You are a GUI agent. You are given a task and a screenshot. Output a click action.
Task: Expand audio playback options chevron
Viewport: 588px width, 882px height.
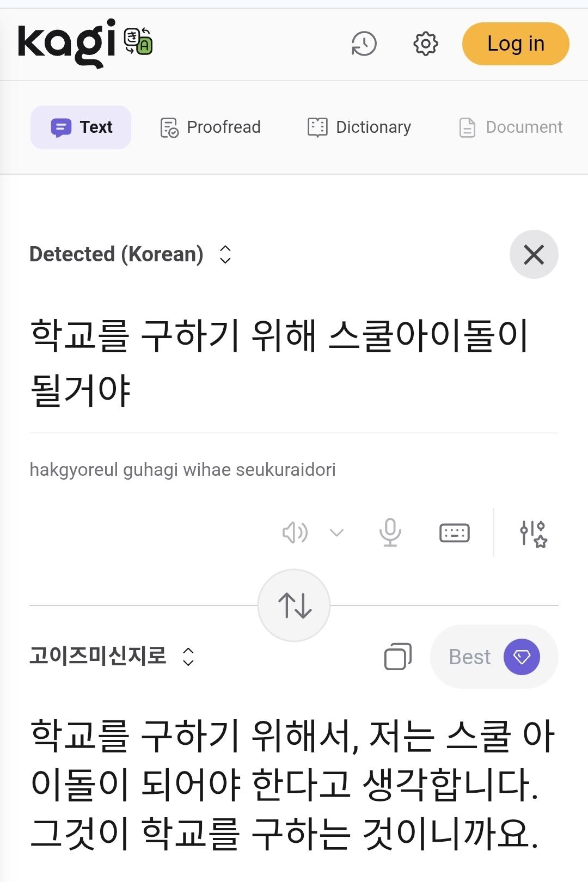point(337,532)
